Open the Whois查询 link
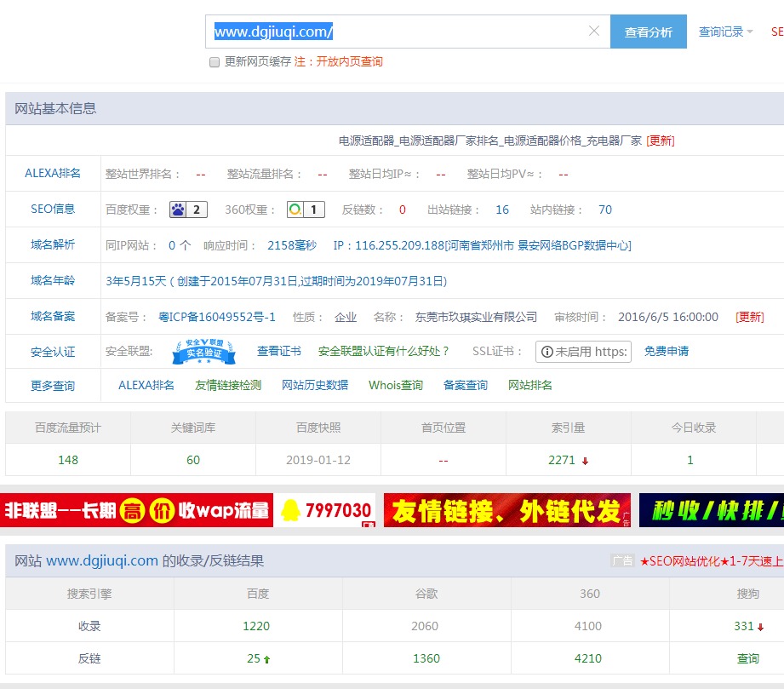The image size is (784, 689). click(x=396, y=385)
